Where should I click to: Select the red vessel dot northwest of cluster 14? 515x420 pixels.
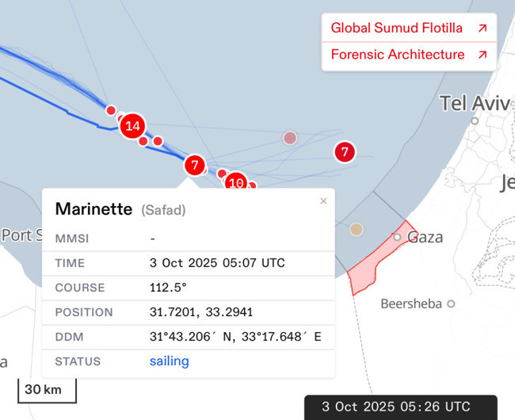coord(111,110)
